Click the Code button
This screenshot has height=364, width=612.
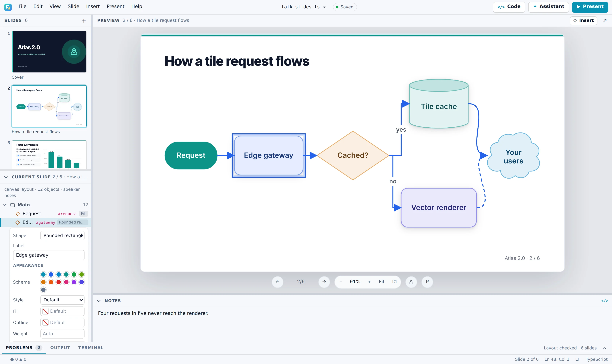pyautogui.click(x=509, y=7)
